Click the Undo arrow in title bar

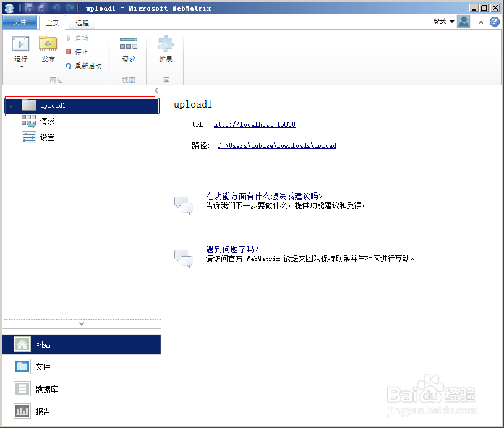56,7
